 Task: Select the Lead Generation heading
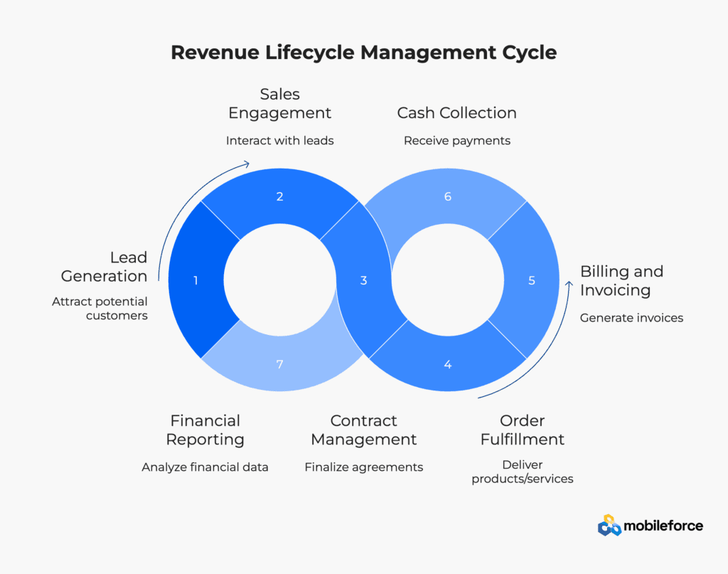[105, 267]
